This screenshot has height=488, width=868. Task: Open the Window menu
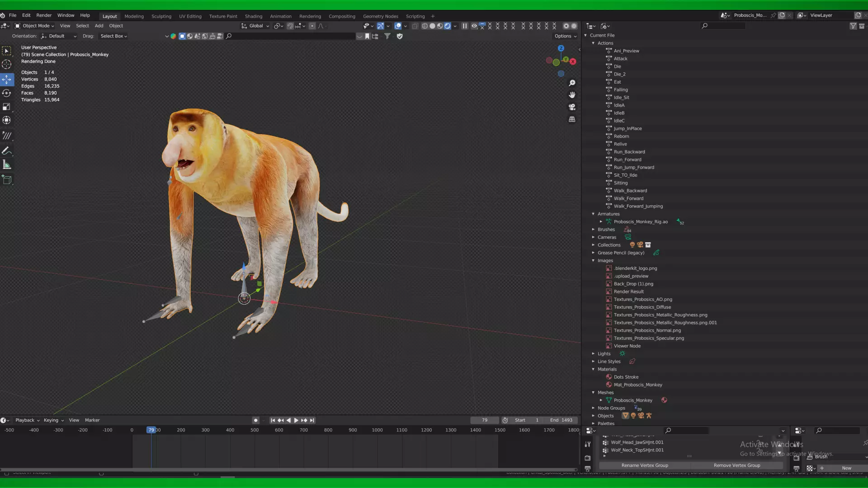pyautogui.click(x=66, y=15)
